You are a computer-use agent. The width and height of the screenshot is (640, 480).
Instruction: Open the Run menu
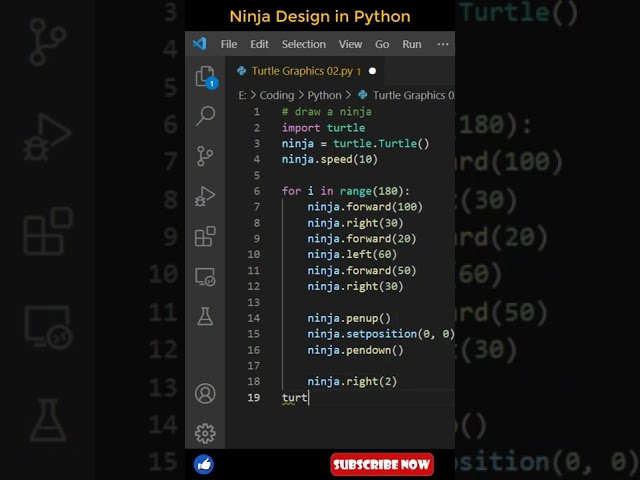[x=412, y=44]
